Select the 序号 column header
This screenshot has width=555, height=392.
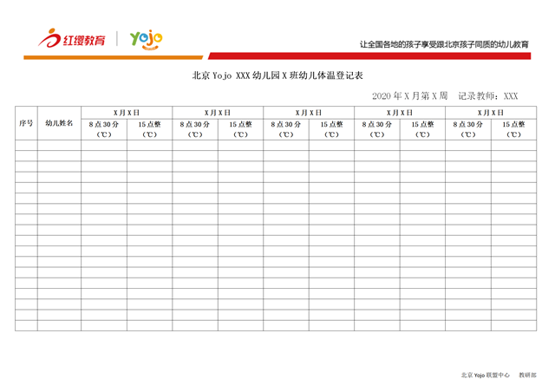click(x=26, y=123)
